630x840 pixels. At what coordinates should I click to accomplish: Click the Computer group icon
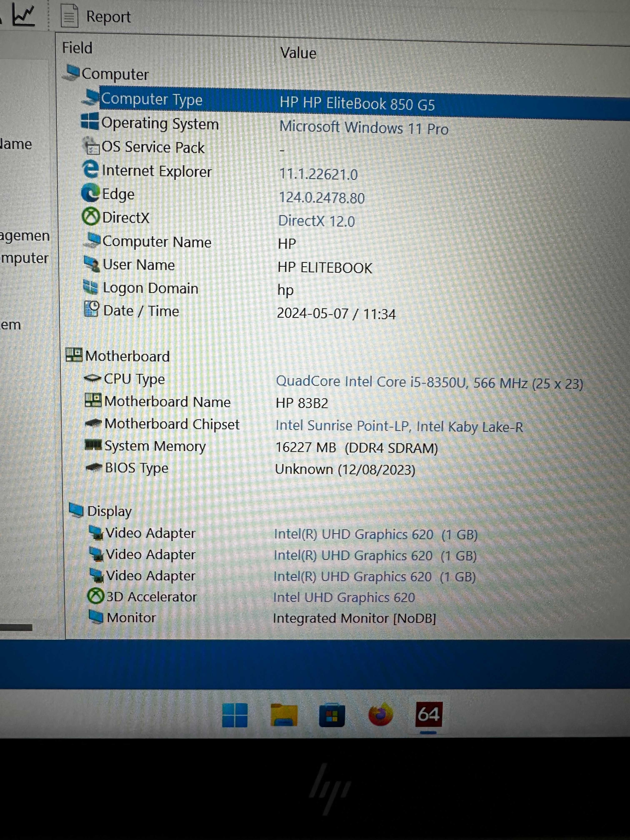[71, 72]
